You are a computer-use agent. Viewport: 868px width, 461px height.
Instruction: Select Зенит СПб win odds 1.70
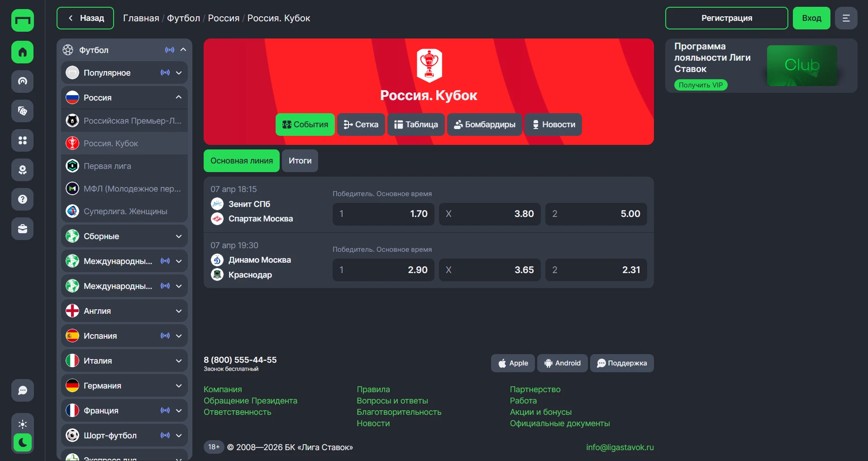383,214
